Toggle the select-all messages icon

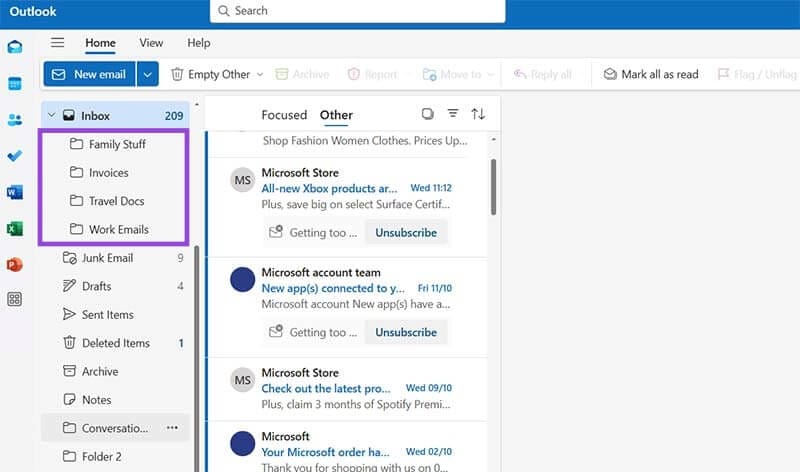pos(428,114)
